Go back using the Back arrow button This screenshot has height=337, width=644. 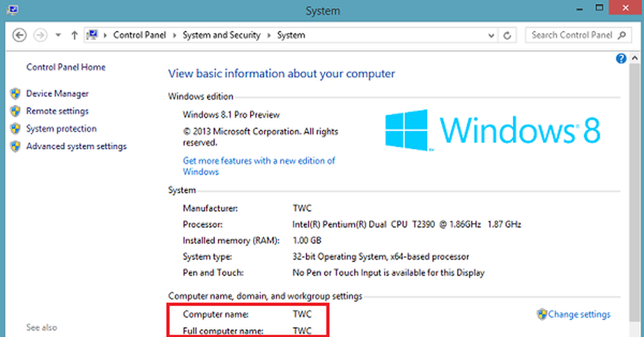[x=19, y=35]
